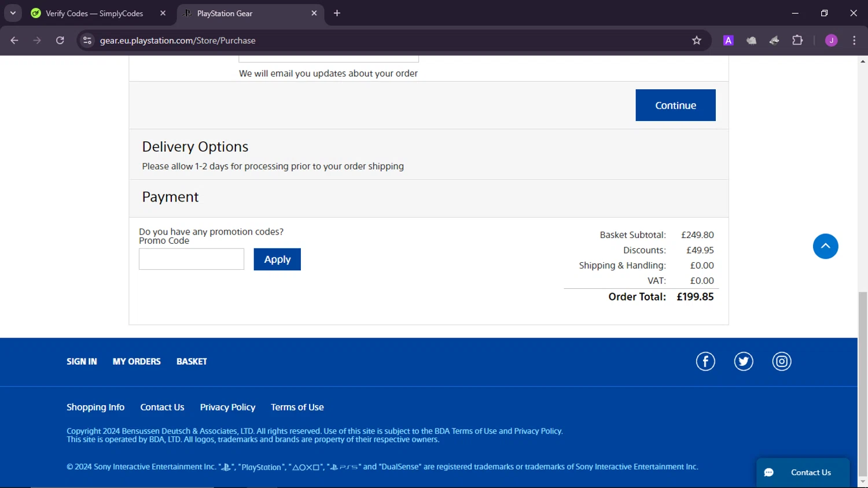Open the Chrome profile avatar J
This screenshot has width=868, height=488.
tap(832, 41)
